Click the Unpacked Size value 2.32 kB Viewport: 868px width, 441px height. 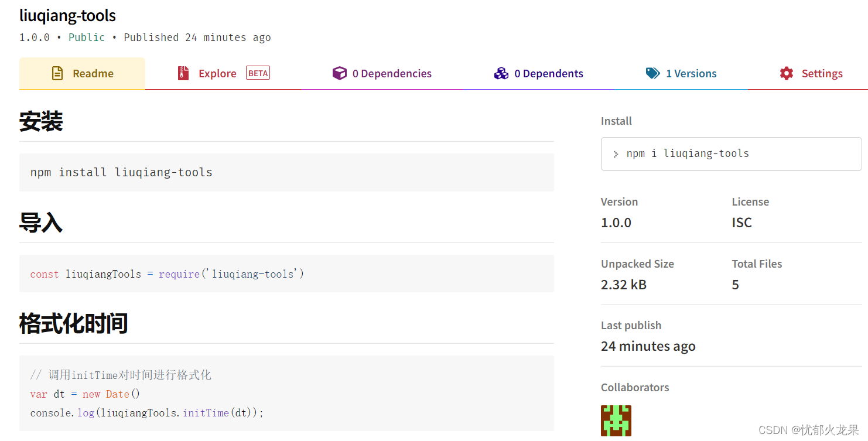(624, 285)
